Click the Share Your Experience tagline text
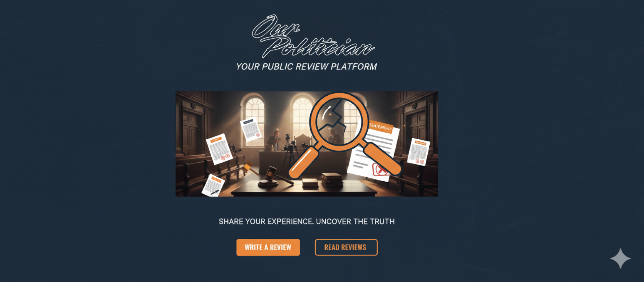 coord(307,222)
